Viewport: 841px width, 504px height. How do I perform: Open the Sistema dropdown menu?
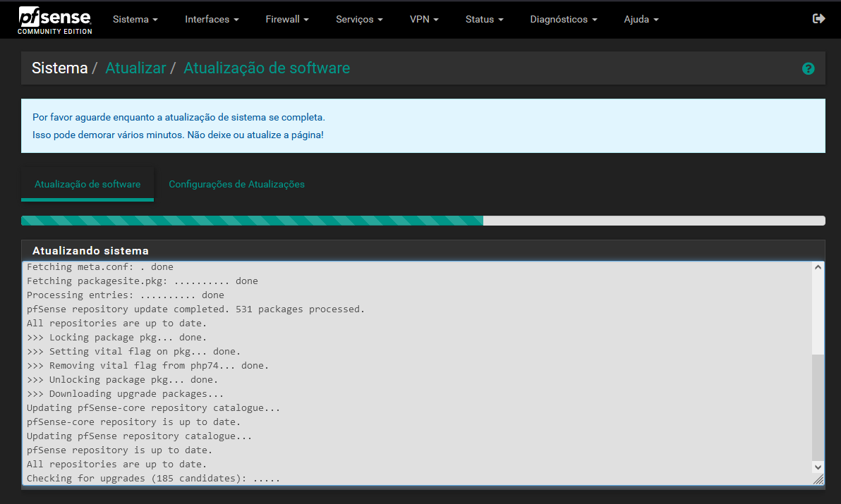(x=135, y=19)
